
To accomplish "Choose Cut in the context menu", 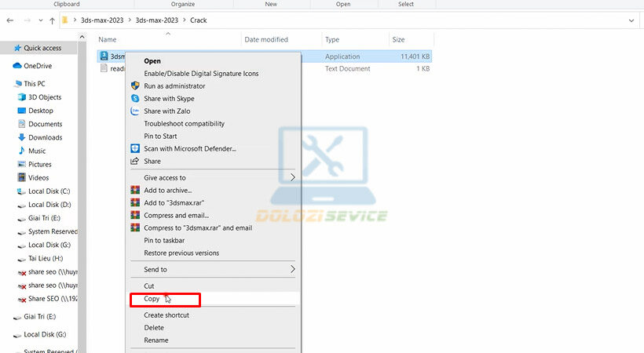I will click(149, 286).
